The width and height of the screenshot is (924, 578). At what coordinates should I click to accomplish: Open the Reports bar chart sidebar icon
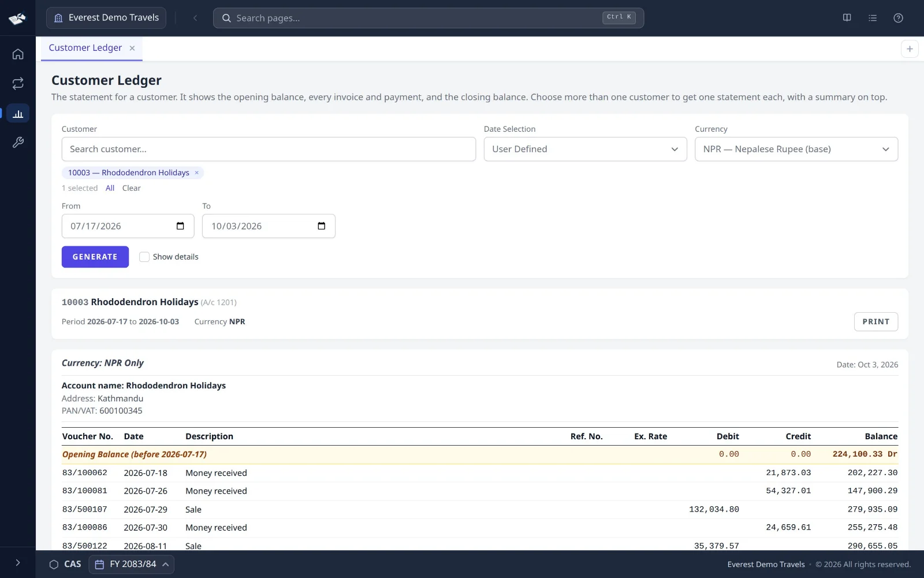point(18,113)
